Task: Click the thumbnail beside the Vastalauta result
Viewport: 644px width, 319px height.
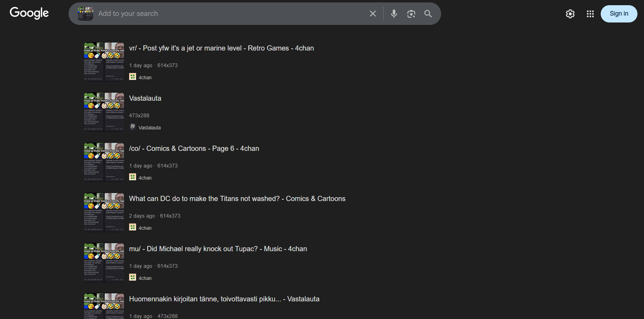Action: click(x=104, y=112)
